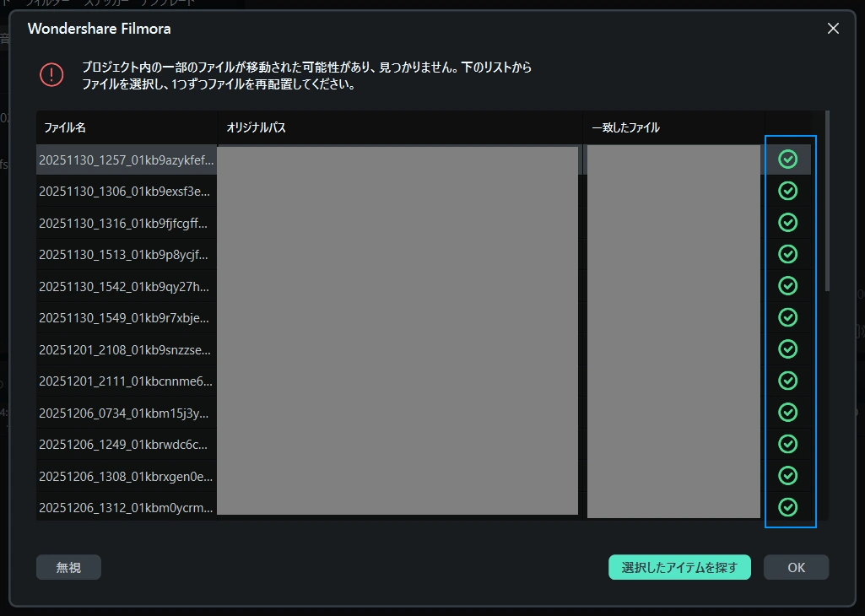Select the 20251206_1308 file entry

(126, 476)
